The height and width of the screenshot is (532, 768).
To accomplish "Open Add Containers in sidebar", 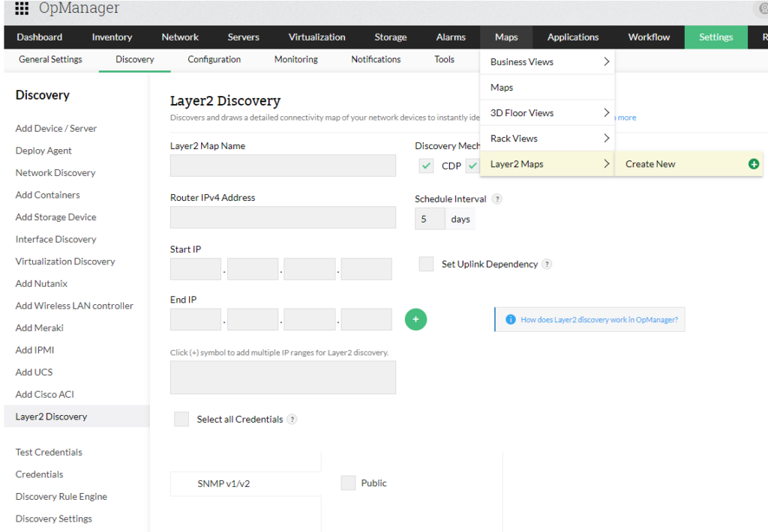I will 47,195.
